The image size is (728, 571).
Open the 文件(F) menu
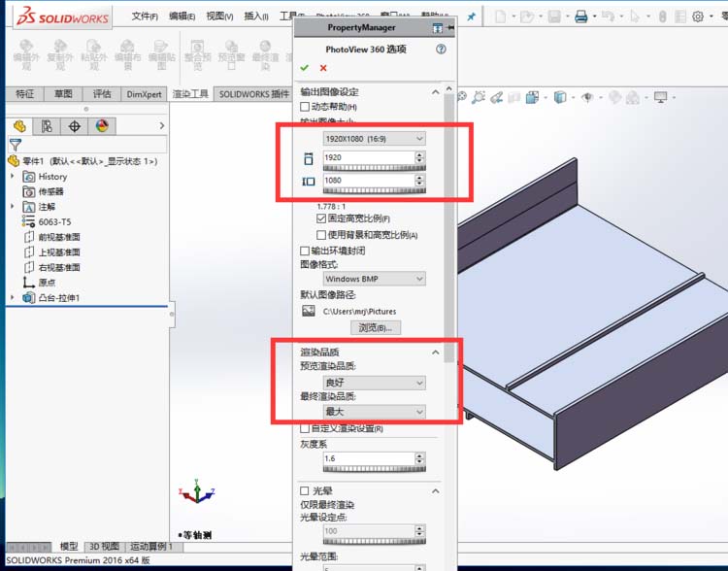(x=145, y=17)
